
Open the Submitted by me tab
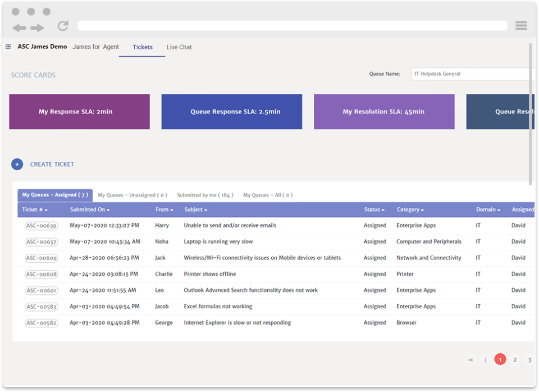pos(205,195)
